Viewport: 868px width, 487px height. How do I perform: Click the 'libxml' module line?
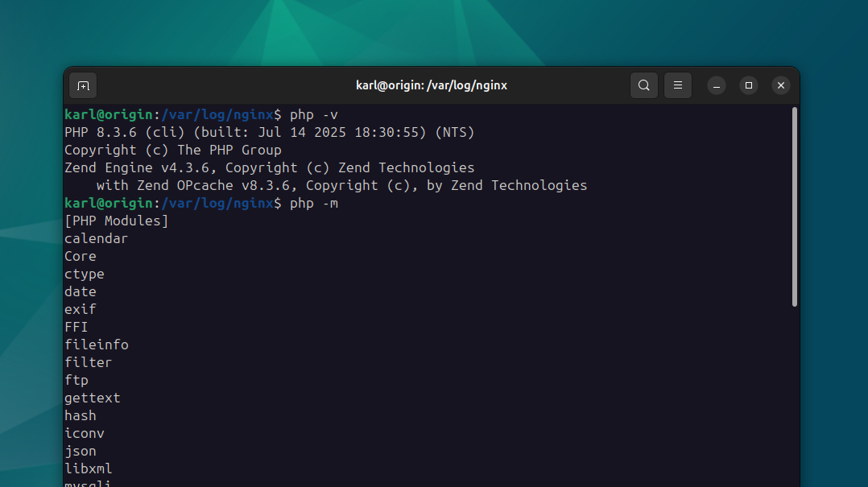pos(88,468)
